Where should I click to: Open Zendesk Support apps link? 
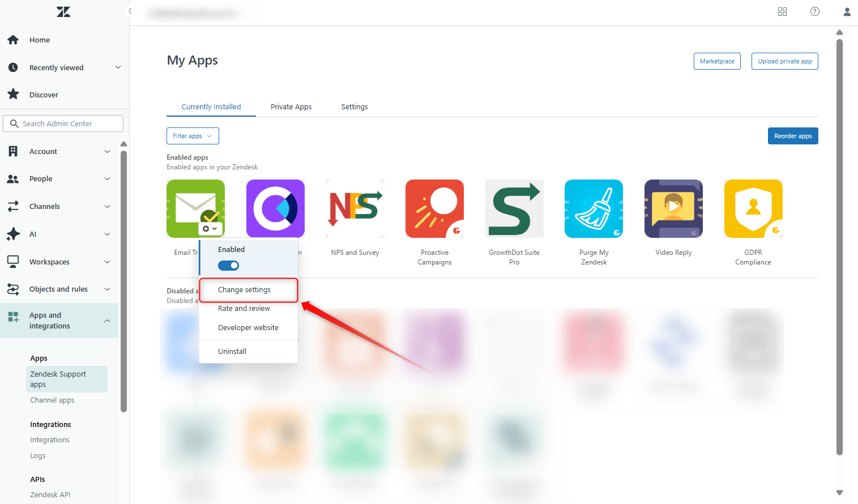[x=67, y=379]
